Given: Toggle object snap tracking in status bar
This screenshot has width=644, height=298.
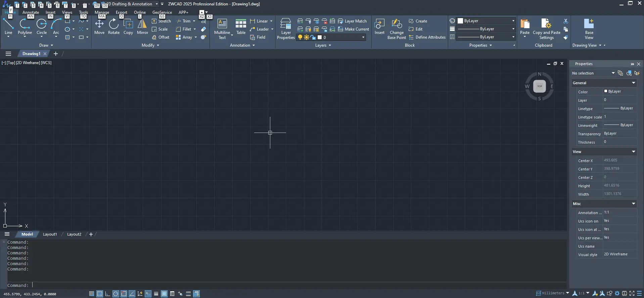Looking at the screenshot, I should pos(132,294).
